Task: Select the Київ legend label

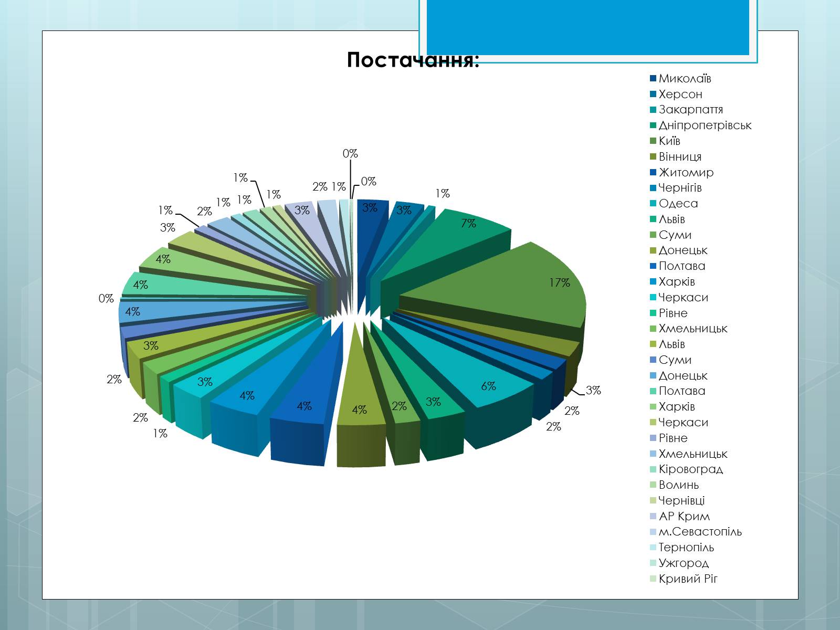Action: (x=669, y=141)
